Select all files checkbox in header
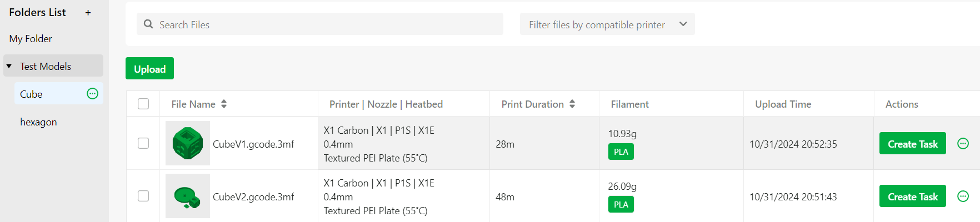The width and height of the screenshot is (980, 222). tap(143, 104)
